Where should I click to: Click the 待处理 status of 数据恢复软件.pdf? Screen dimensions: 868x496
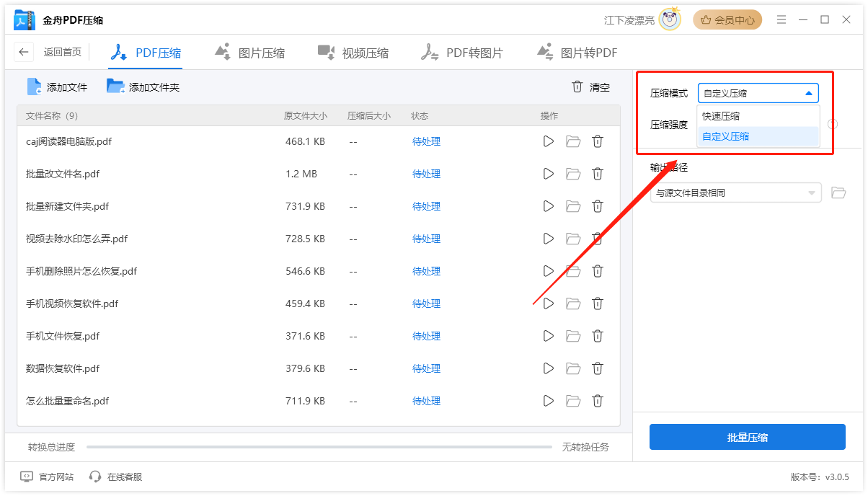coord(426,368)
